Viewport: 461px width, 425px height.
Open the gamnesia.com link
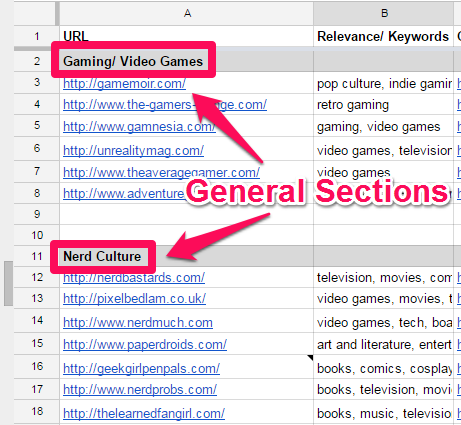click(139, 127)
